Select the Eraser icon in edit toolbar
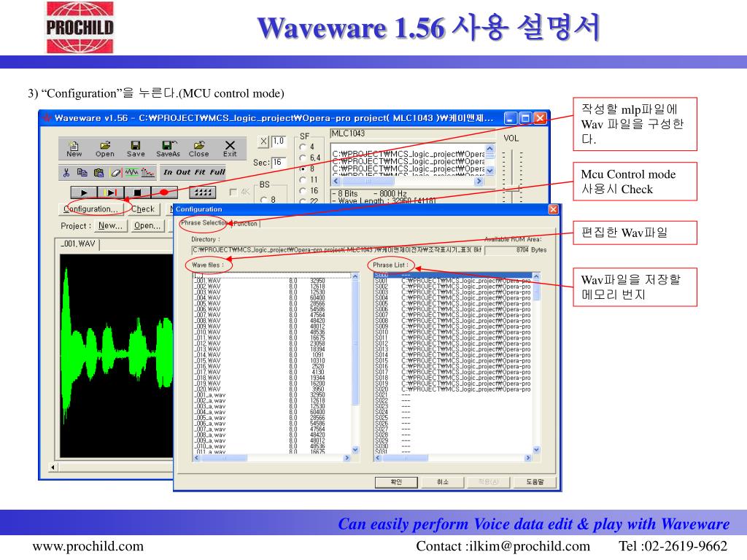 tap(116, 172)
